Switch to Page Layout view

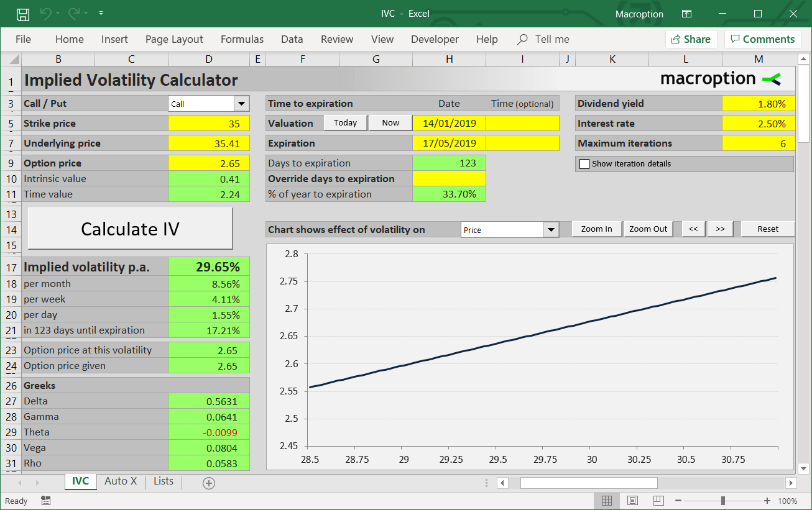pos(632,501)
